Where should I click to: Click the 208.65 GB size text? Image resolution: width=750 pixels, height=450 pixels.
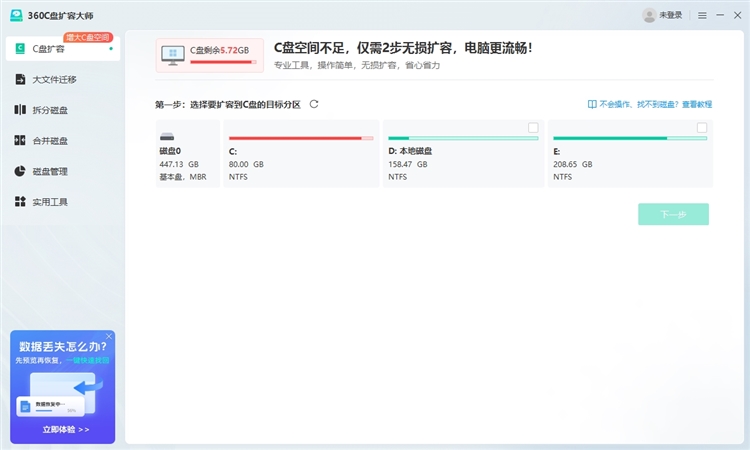pyautogui.click(x=573, y=164)
